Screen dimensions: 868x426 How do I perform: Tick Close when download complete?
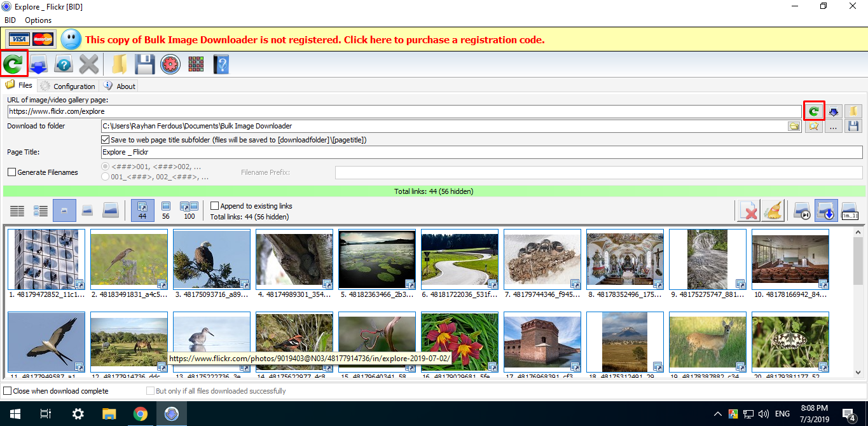point(8,391)
